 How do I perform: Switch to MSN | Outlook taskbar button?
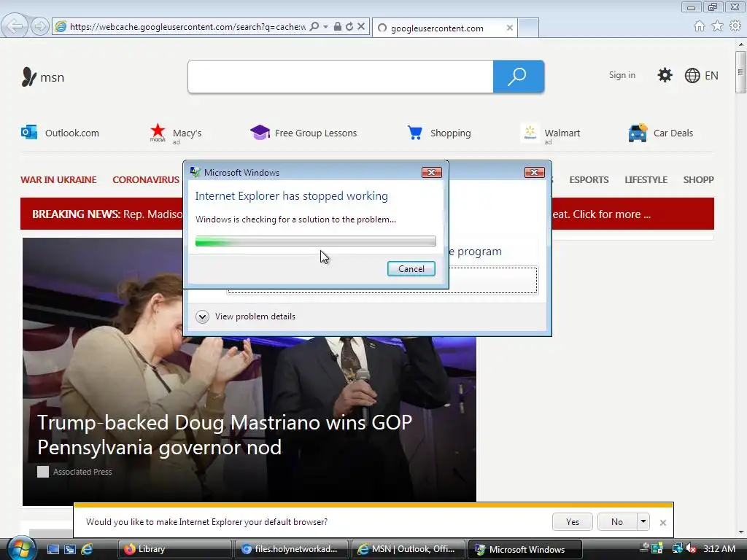pos(409,549)
